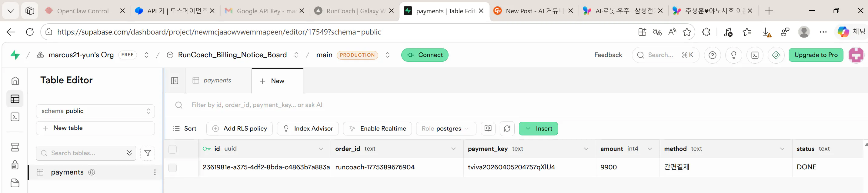Open the New tab in editor
This screenshot has height=193, width=868.
277,81
